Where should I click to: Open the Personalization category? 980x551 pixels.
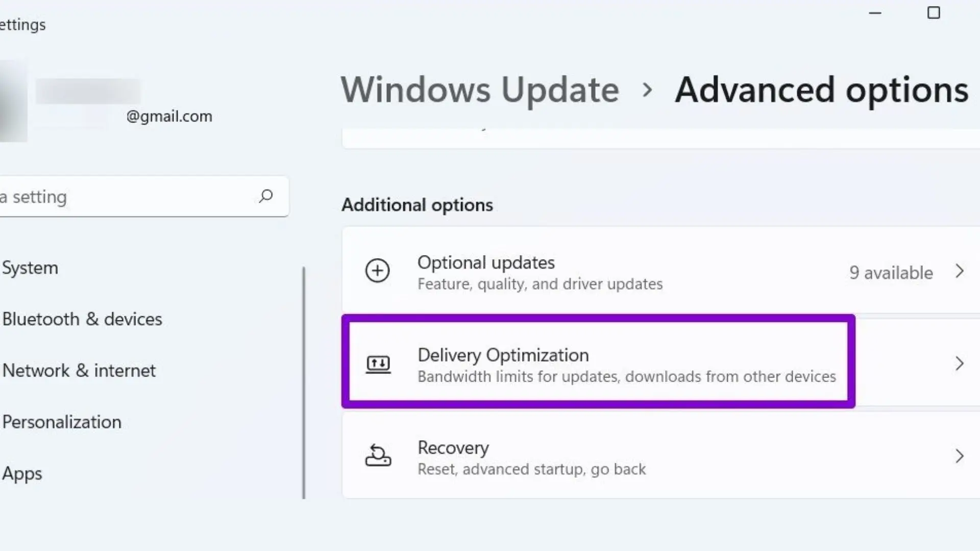tap(62, 422)
